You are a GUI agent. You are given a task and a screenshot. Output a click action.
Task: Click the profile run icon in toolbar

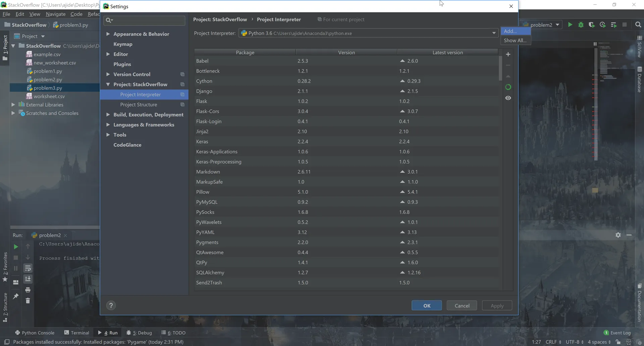click(x=603, y=24)
